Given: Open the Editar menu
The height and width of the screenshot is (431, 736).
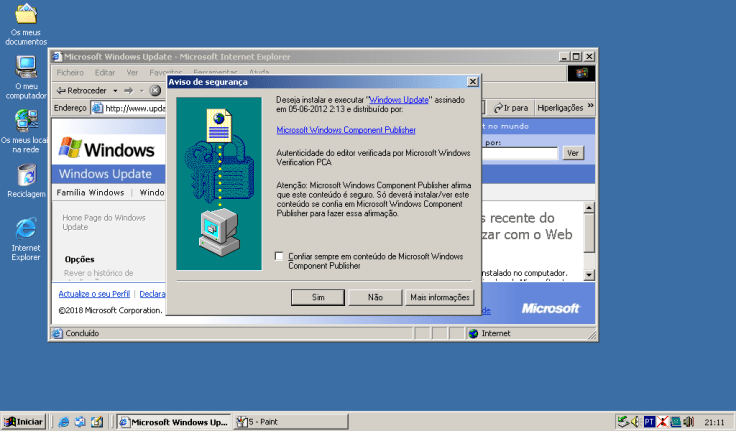Looking at the screenshot, I should tap(104, 73).
